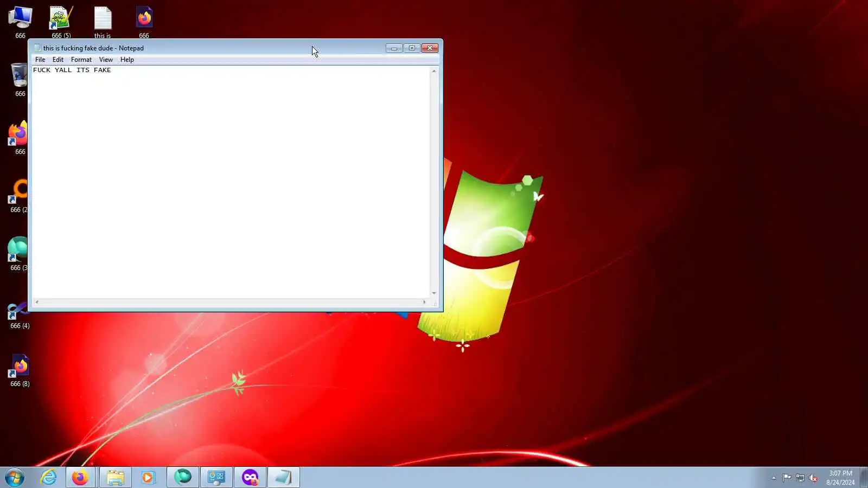Screen dimensions: 868x488
Task: Select the Recycle Bin desktop icon
Action: [x=20, y=80]
